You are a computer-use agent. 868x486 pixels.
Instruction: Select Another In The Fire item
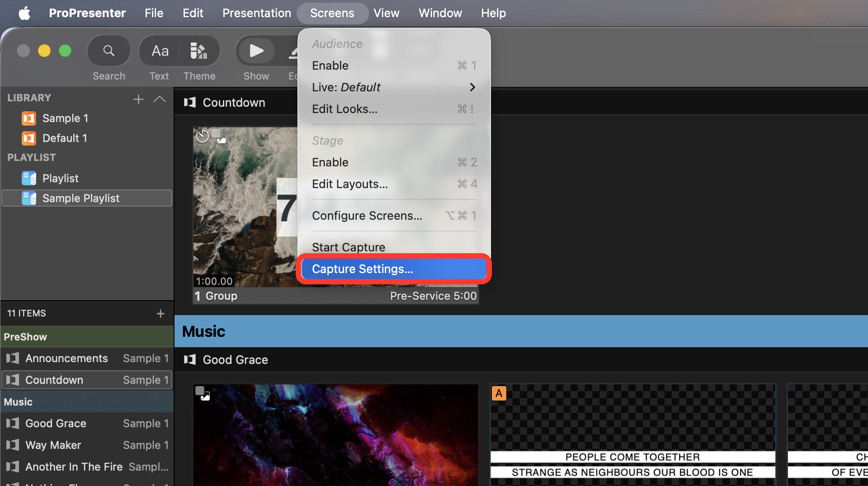[x=87, y=467]
